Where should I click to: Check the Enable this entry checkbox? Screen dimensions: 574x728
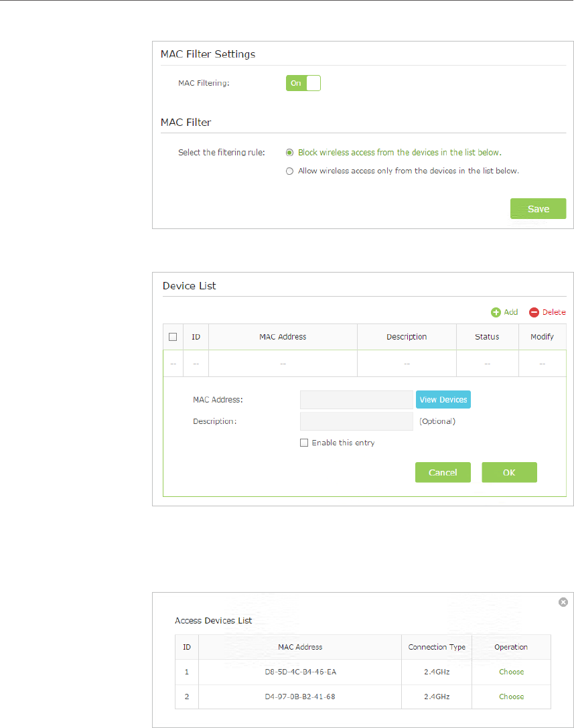(x=304, y=443)
